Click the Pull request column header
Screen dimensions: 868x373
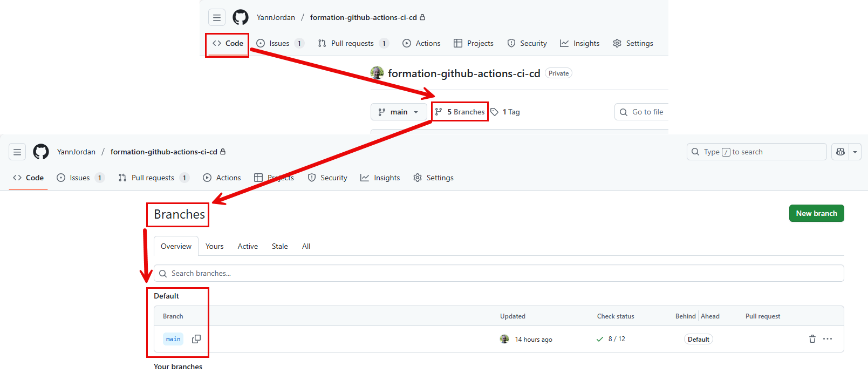[763, 316]
